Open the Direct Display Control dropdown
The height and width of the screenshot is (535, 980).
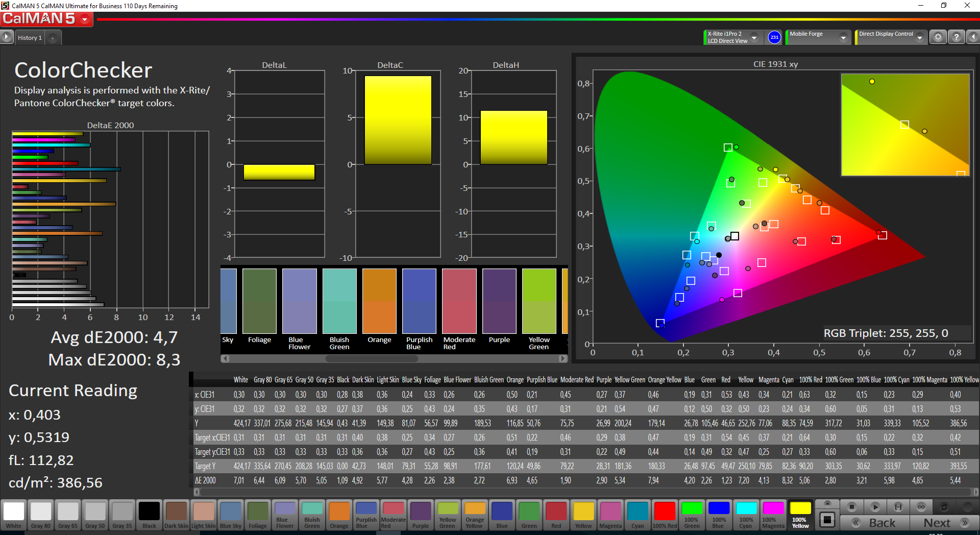[919, 37]
